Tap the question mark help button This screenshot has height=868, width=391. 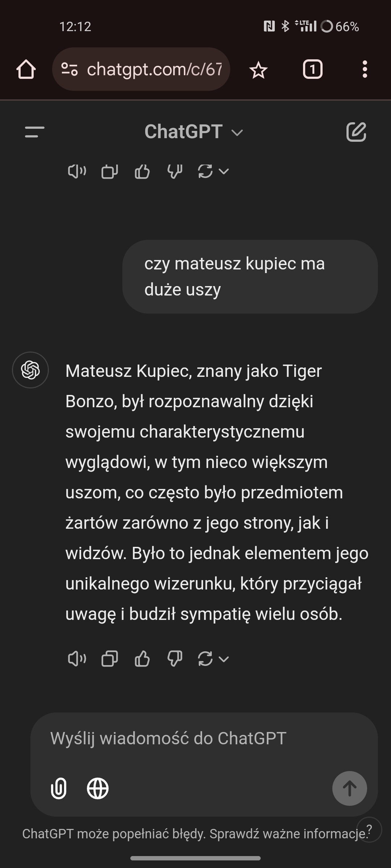pos(369,830)
